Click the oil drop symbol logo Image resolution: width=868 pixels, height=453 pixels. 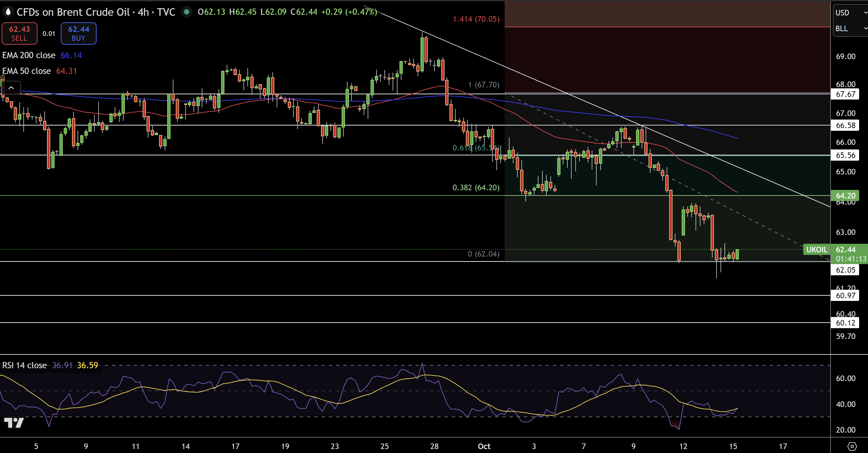point(8,12)
